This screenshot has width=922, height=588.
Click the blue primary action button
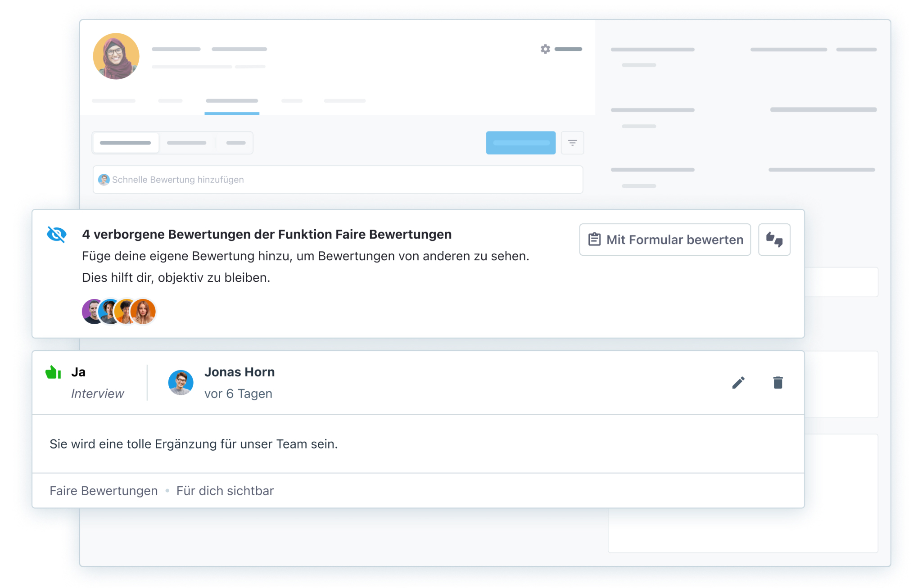pos(520,143)
